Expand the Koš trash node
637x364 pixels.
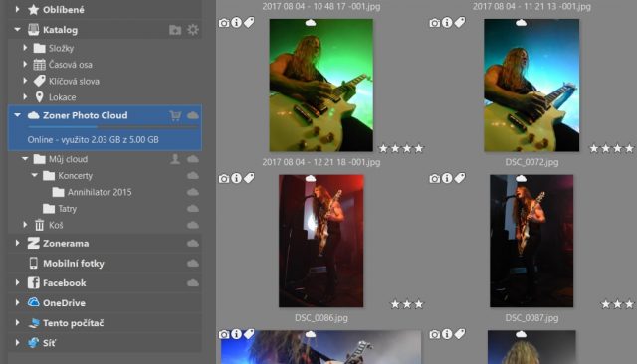(25, 225)
